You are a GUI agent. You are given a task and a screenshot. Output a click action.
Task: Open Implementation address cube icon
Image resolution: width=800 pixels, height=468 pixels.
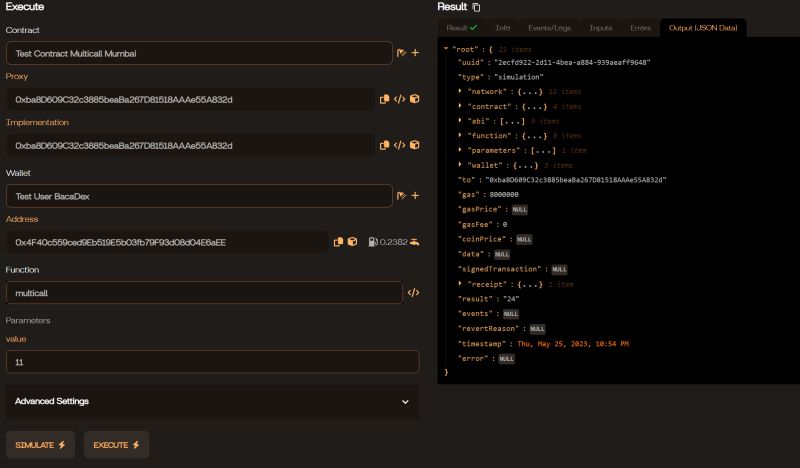point(415,145)
